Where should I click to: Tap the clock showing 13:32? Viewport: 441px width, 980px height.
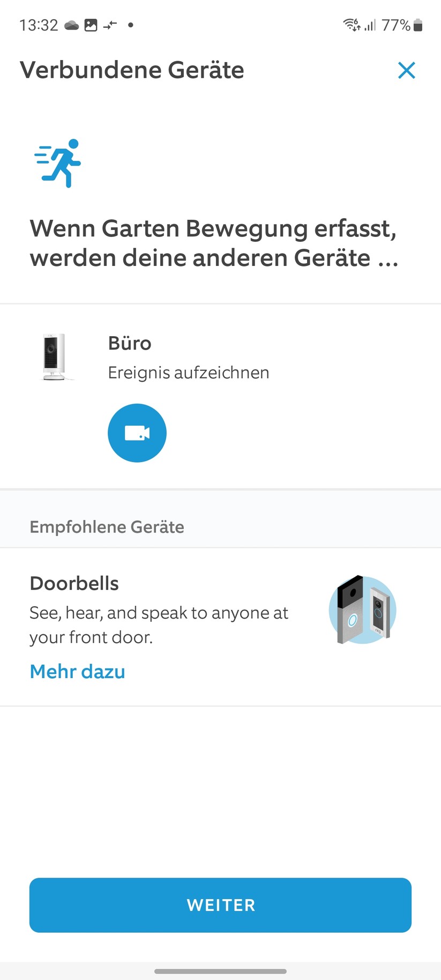coord(38,25)
